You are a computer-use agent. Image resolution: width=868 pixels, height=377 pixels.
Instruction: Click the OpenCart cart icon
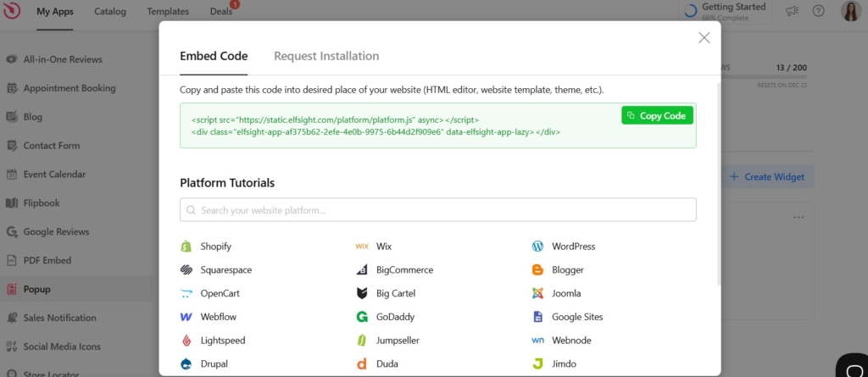[x=186, y=293]
